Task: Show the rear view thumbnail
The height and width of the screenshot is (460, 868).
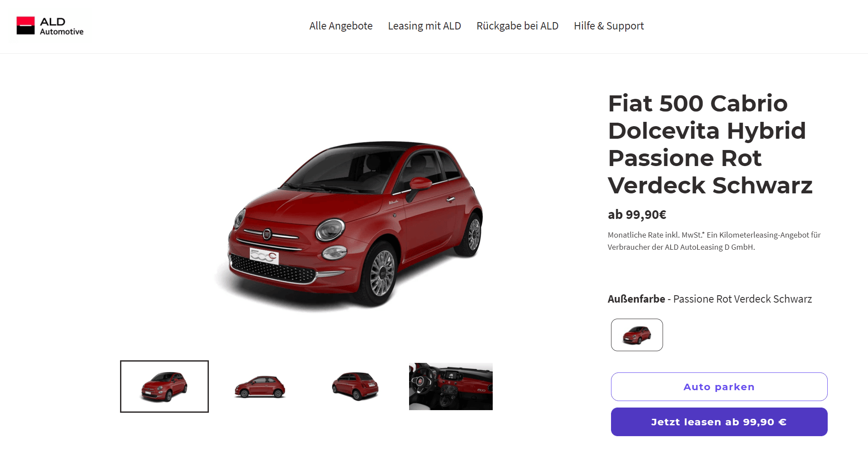Action: click(x=355, y=386)
